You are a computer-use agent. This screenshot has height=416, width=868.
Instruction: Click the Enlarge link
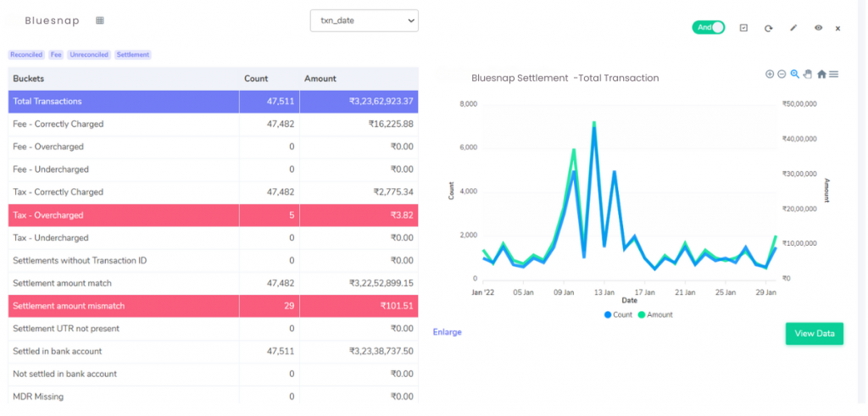pyautogui.click(x=448, y=332)
